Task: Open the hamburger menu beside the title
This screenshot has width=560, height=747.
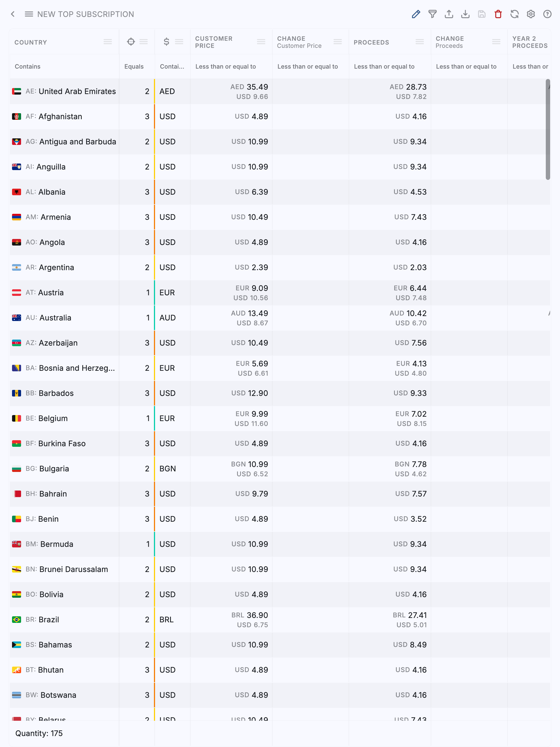Action: tap(29, 14)
